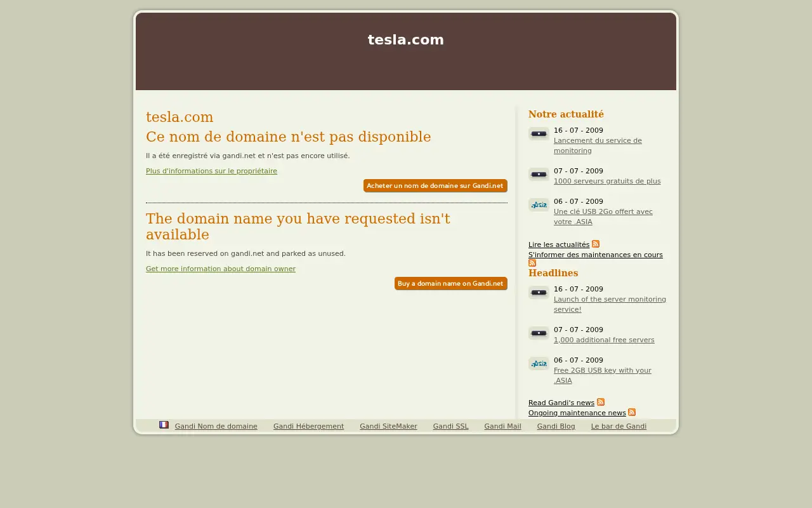
Task: Open Le bar de Gandi link
Action: click(x=619, y=427)
